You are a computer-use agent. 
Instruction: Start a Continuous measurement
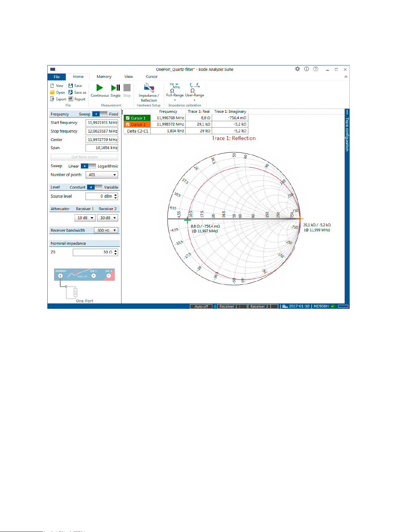pos(100,88)
